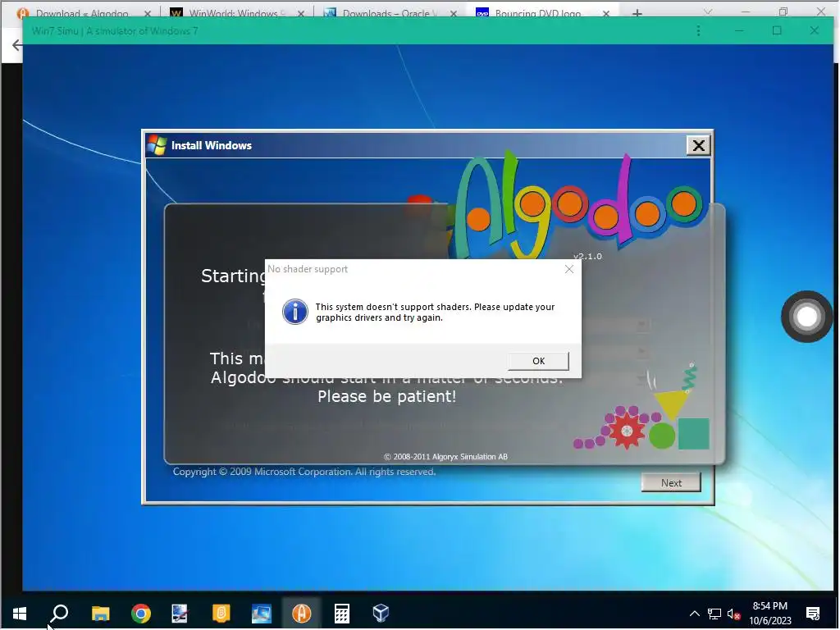Viewport: 840px width, 630px height.
Task: Click the browser back arrow
Action: (x=16, y=45)
